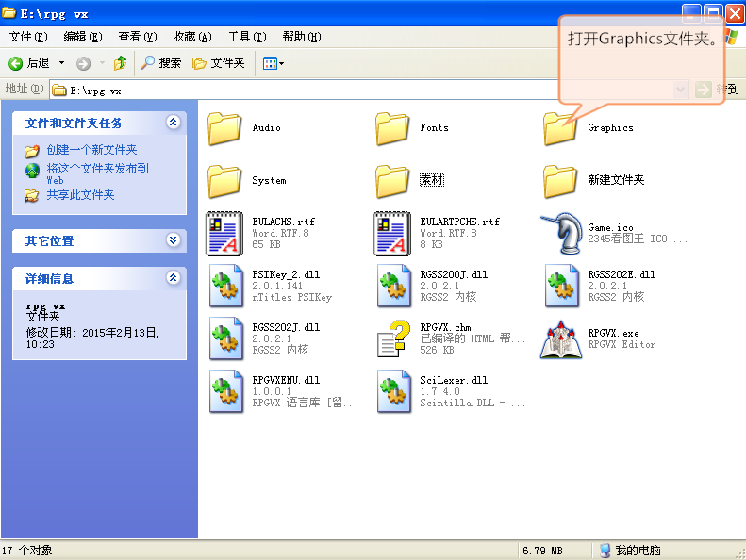Select the PSIKey_2.dll file icon

tap(226, 286)
